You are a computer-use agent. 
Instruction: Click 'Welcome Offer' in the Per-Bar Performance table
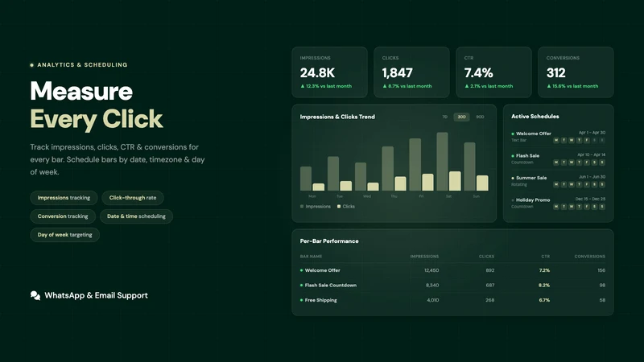323,270
